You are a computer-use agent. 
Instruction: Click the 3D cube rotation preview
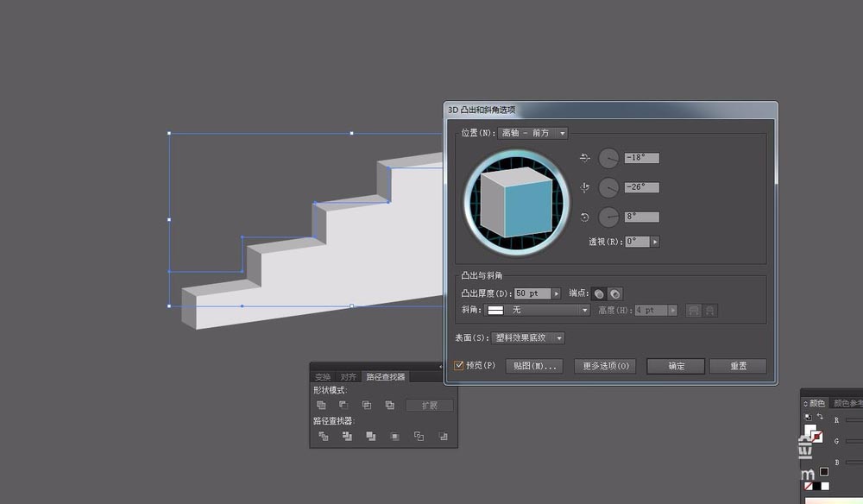[516, 203]
